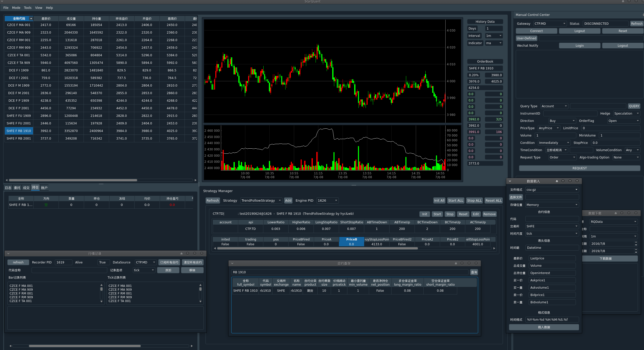
Task: Open the Strategy dropdown showing TrendFollowStrategy
Action: tap(261, 200)
